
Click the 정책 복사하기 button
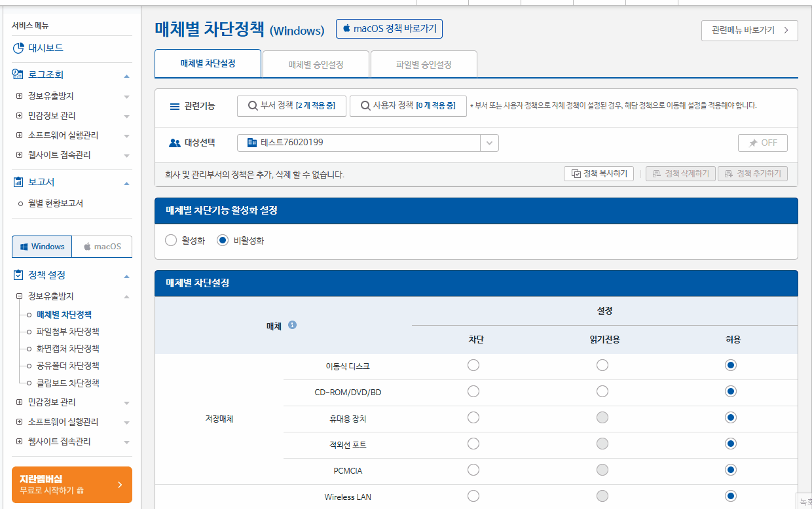(598, 173)
